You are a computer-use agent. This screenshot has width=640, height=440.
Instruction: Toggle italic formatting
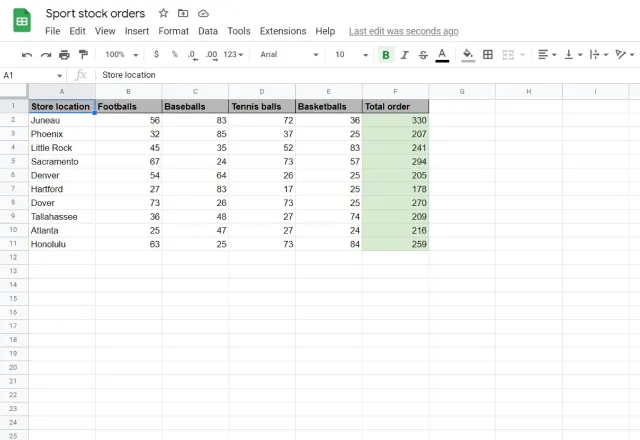pos(404,55)
